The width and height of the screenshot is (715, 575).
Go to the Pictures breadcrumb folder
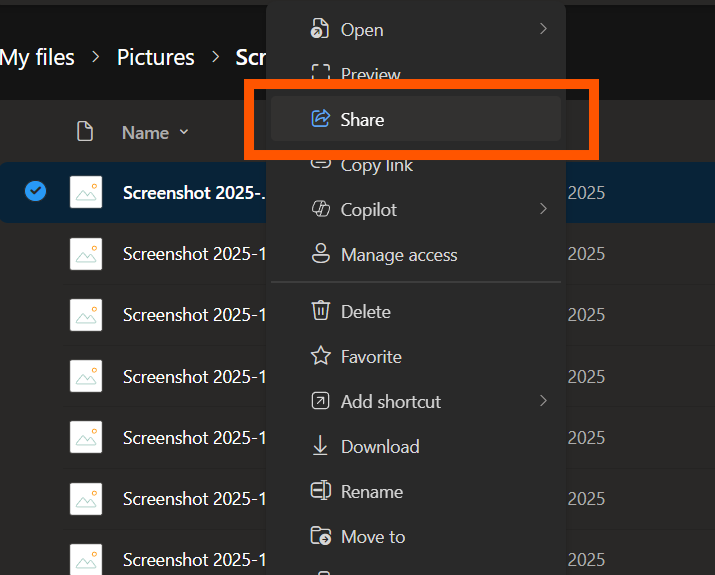click(x=155, y=57)
